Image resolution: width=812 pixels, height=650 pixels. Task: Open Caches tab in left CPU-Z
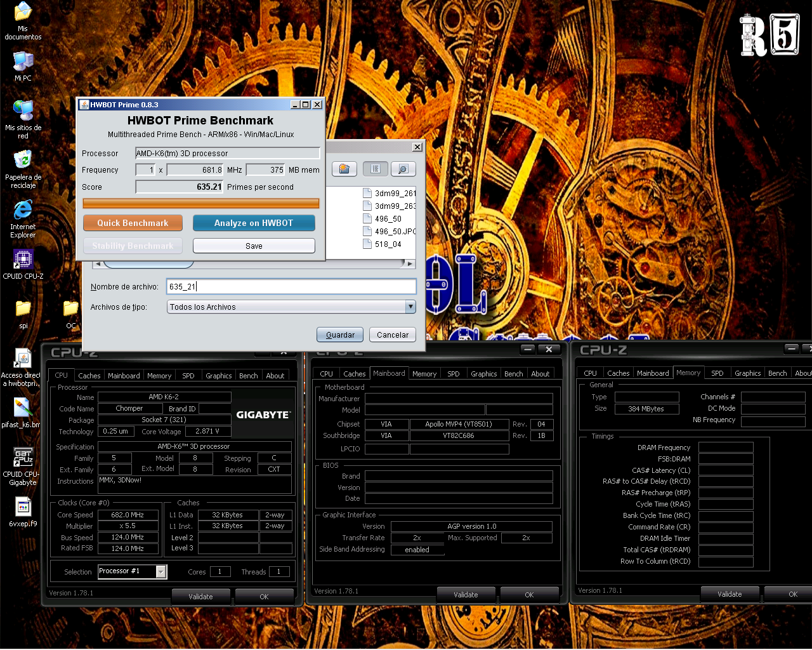point(89,376)
